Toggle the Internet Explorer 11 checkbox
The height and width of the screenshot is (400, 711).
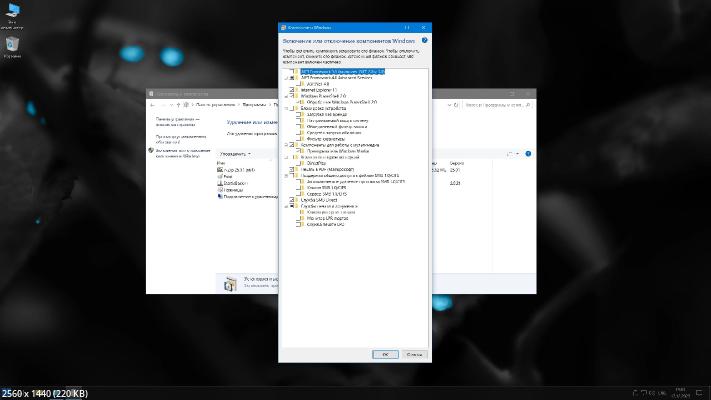[x=292, y=89]
